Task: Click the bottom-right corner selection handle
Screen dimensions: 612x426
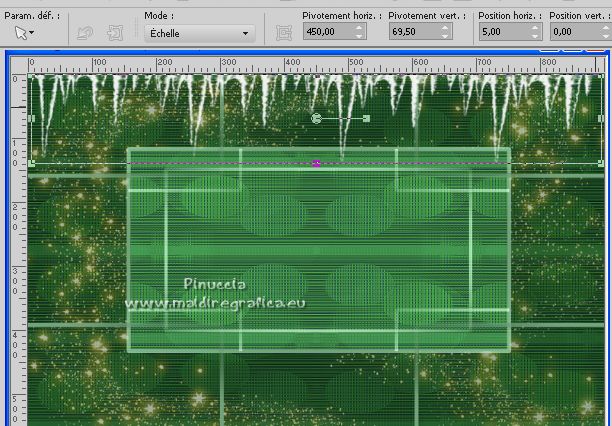Action: (601, 163)
